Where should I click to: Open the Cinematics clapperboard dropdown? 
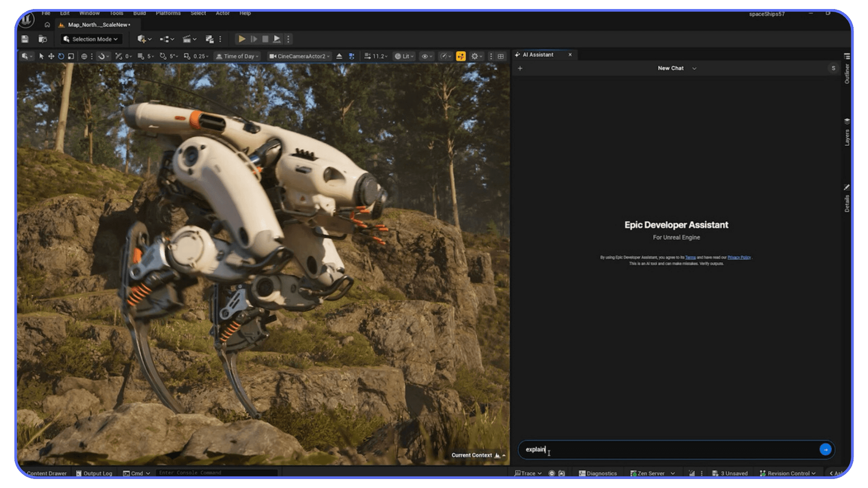[x=189, y=39]
